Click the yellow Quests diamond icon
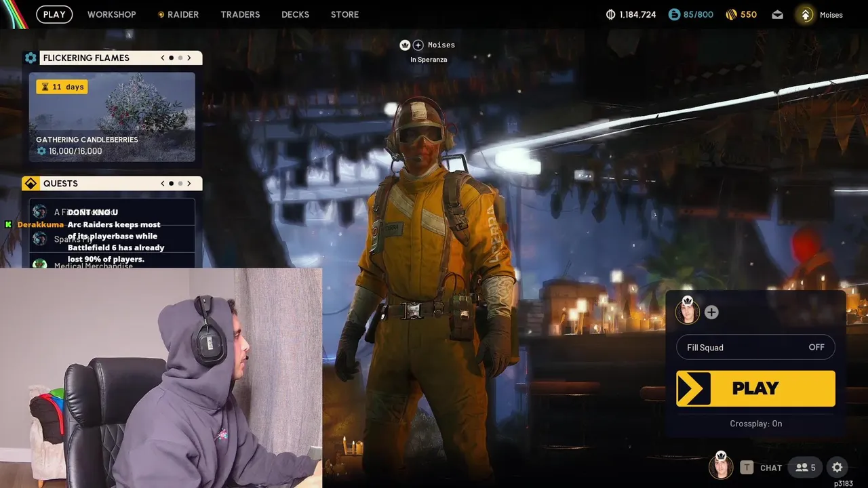This screenshot has width=868, height=488. (31, 184)
